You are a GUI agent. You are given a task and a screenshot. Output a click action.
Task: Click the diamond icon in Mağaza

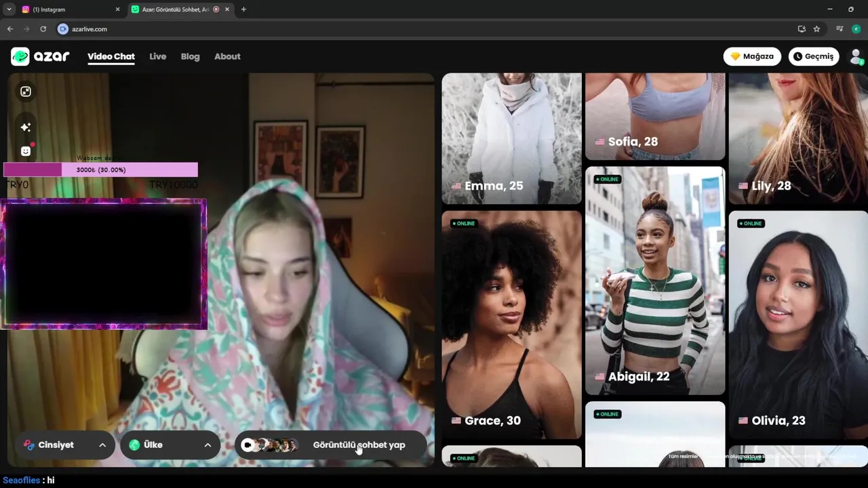[x=735, y=56]
